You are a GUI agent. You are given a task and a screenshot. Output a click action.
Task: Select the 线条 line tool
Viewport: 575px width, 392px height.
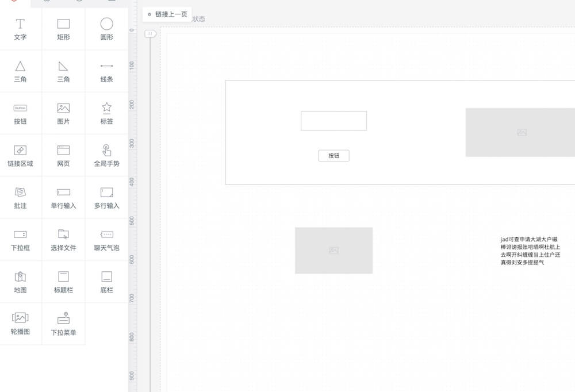106,71
